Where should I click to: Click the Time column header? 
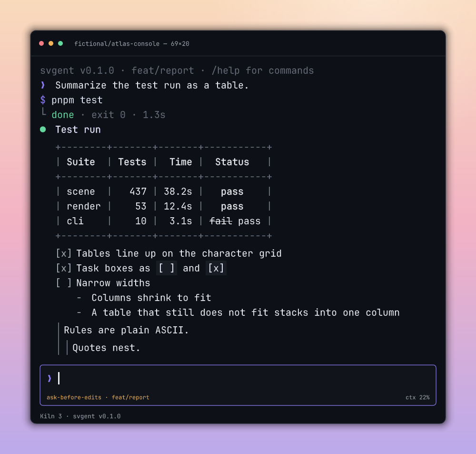coord(180,162)
